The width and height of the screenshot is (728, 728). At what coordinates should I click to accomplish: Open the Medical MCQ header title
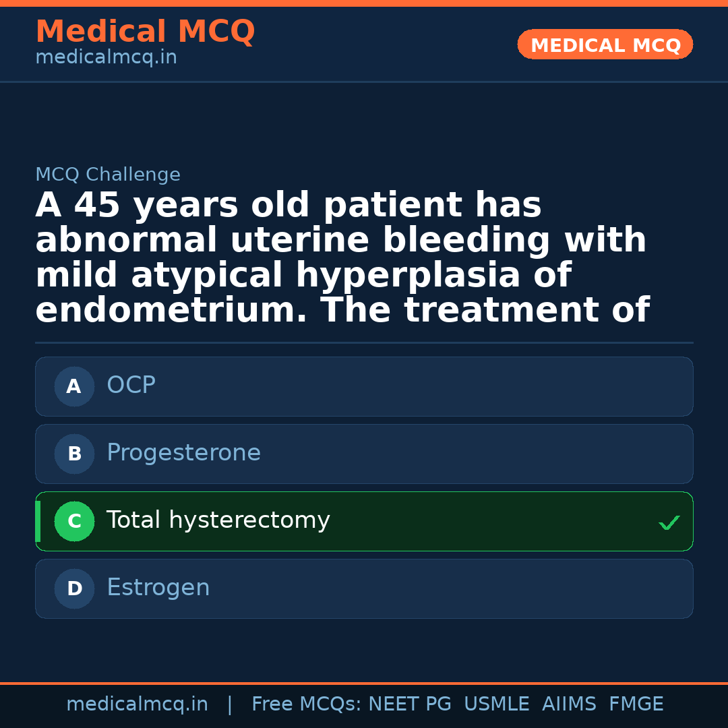145,32
